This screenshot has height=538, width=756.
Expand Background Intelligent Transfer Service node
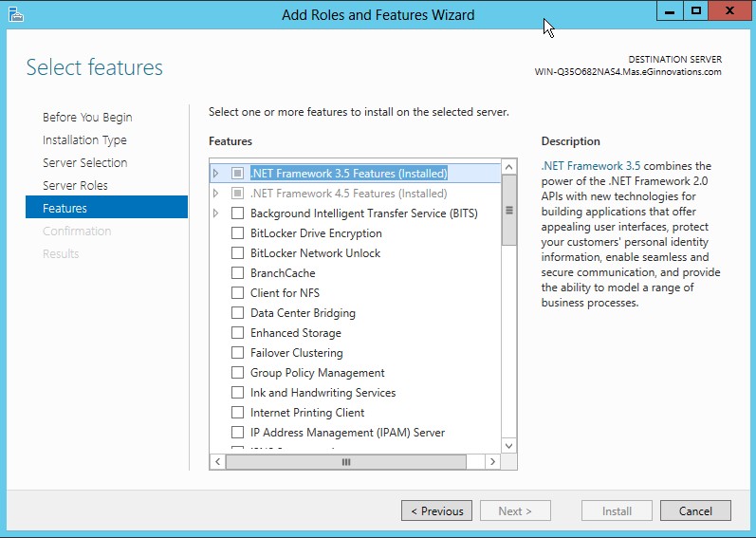coord(216,213)
